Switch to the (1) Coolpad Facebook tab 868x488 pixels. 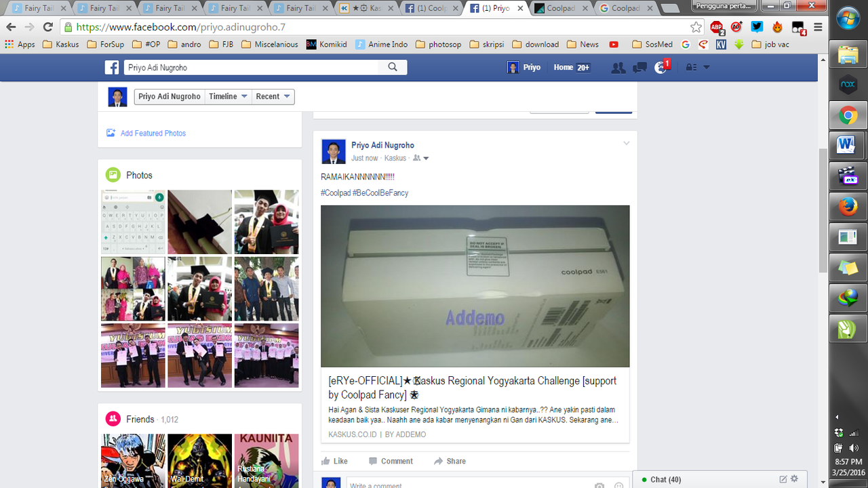click(x=431, y=8)
